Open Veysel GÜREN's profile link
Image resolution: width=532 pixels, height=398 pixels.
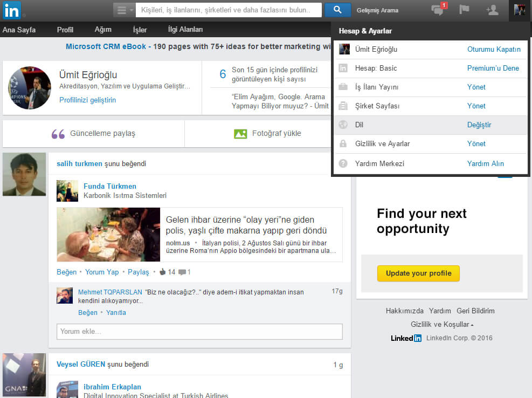tap(81, 364)
